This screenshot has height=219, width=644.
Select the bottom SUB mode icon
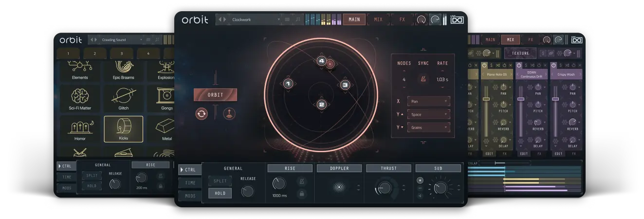pos(420,196)
